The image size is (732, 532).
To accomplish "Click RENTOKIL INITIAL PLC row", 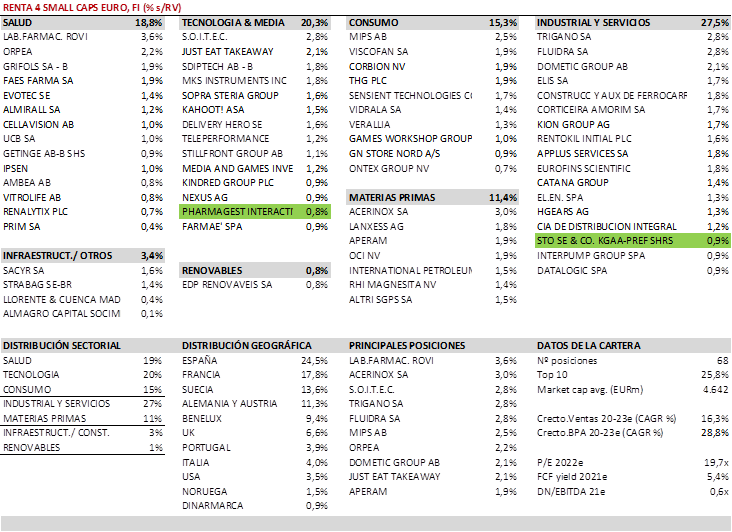I will click(x=633, y=138).
